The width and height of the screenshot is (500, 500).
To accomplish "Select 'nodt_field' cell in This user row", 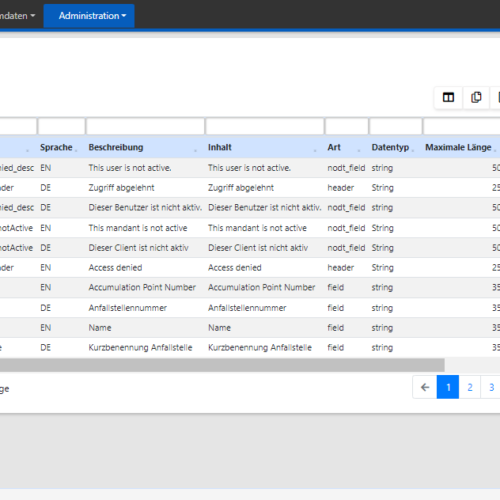I will [x=346, y=168].
